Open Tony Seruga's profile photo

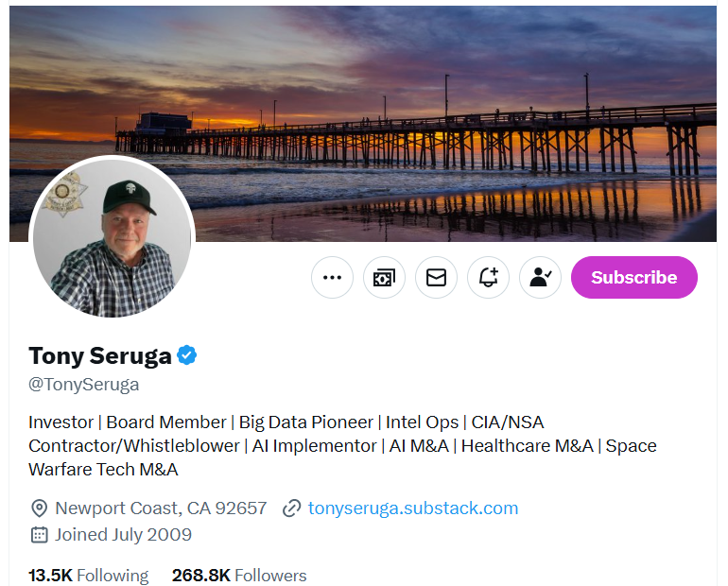click(x=113, y=238)
